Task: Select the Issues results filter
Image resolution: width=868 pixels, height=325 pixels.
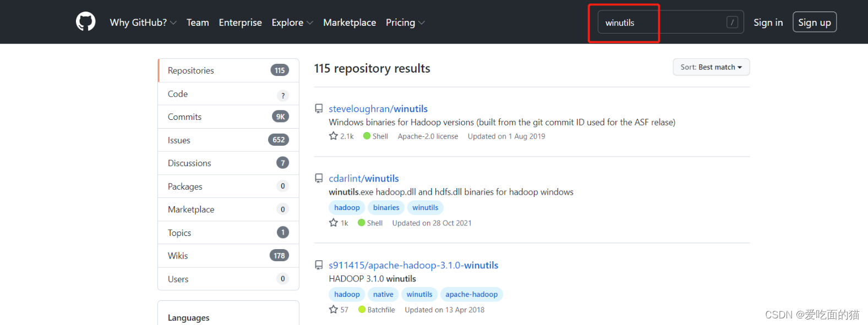Action: click(228, 140)
